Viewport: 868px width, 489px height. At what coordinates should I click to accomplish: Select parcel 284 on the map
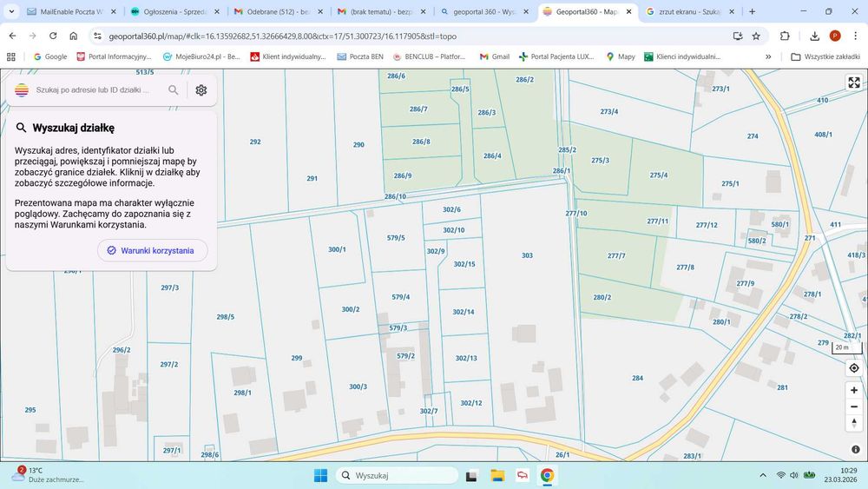click(x=638, y=378)
